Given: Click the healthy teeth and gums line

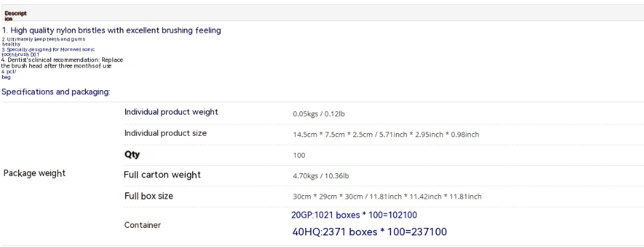Looking at the screenshot, I should tap(44, 42).
